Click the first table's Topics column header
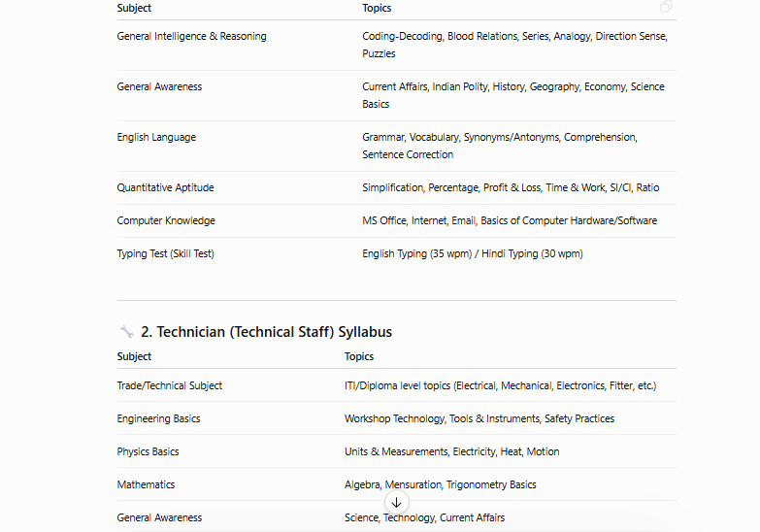 tap(377, 8)
